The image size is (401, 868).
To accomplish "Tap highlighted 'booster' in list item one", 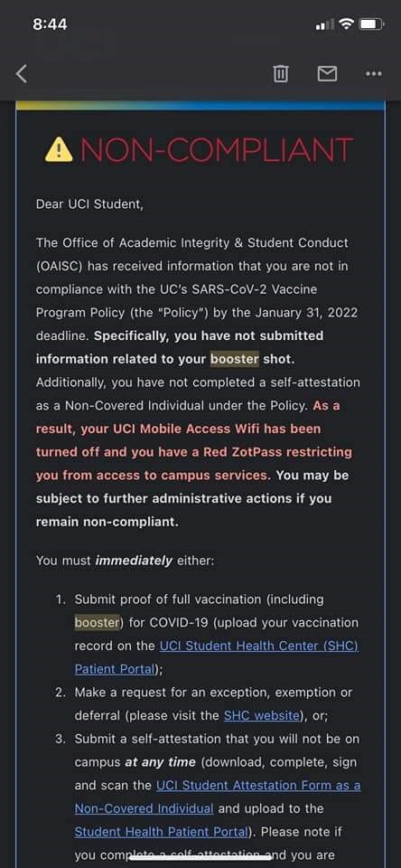I will click(x=97, y=622).
